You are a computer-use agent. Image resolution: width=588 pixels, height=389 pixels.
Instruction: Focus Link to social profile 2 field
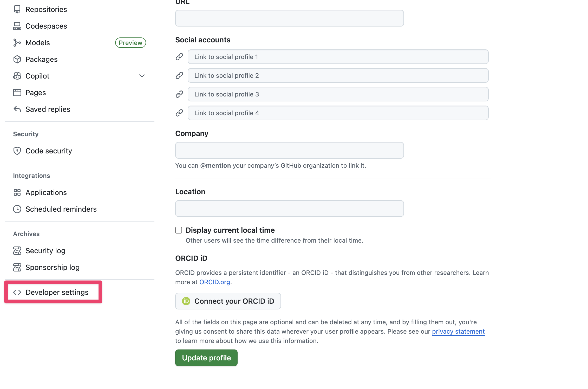338,75
